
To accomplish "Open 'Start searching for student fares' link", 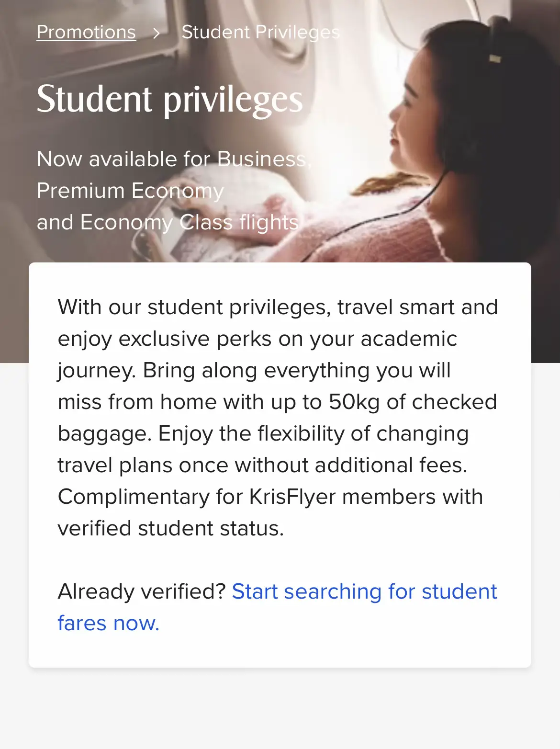I will [278, 607].
